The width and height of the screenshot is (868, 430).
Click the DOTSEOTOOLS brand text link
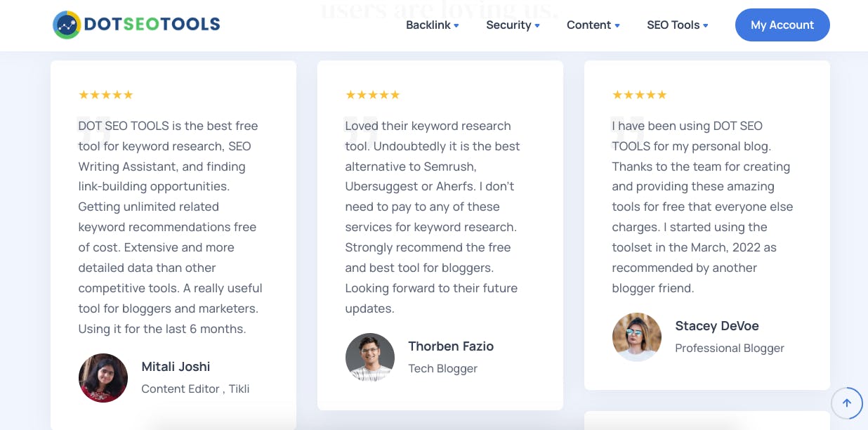click(152, 25)
